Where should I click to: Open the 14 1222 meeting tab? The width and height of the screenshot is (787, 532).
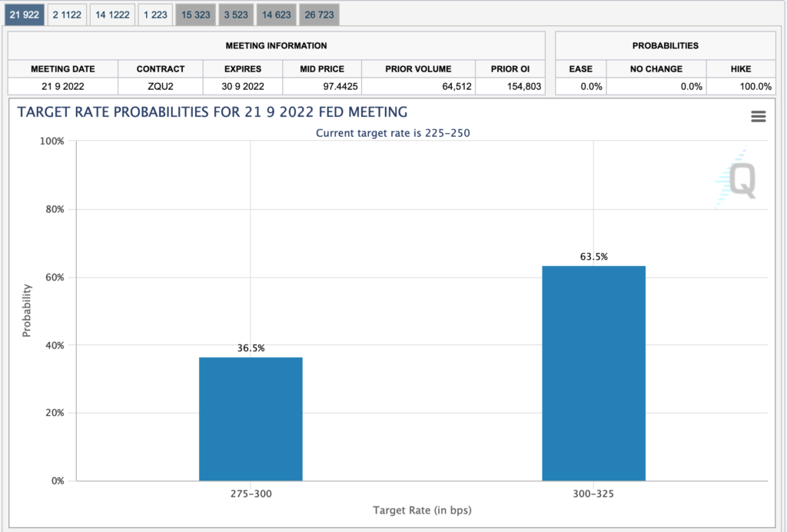(x=112, y=15)
